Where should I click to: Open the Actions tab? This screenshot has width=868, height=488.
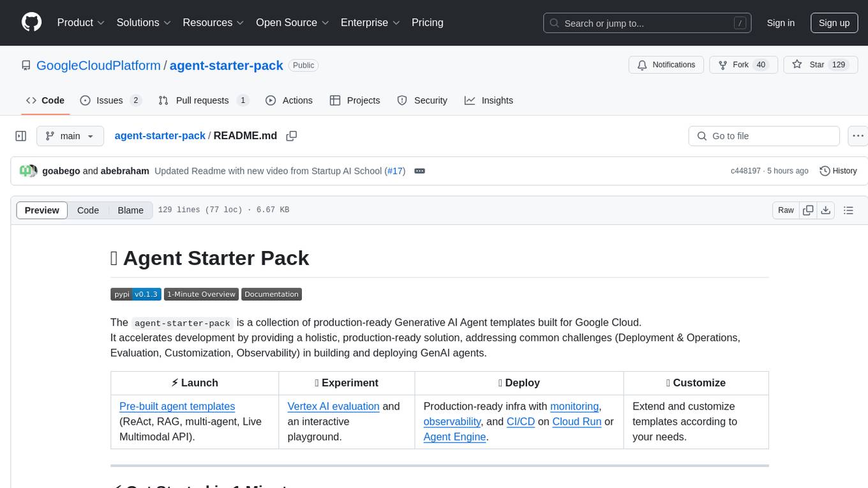point(289,100)
